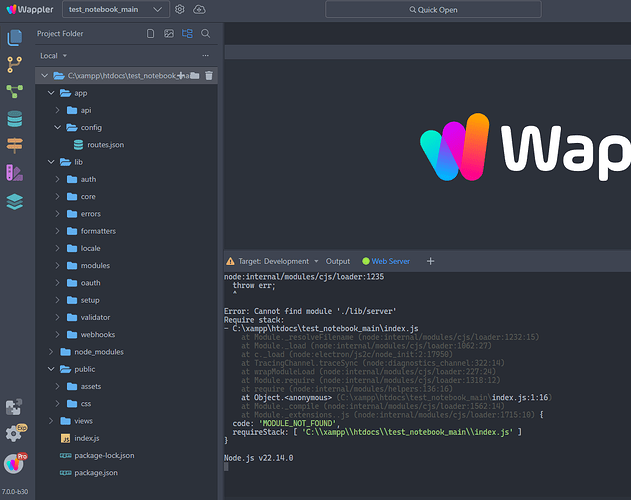631x500 pixels.
Task: Expand the css folder
Action: [x=58, y=404]
